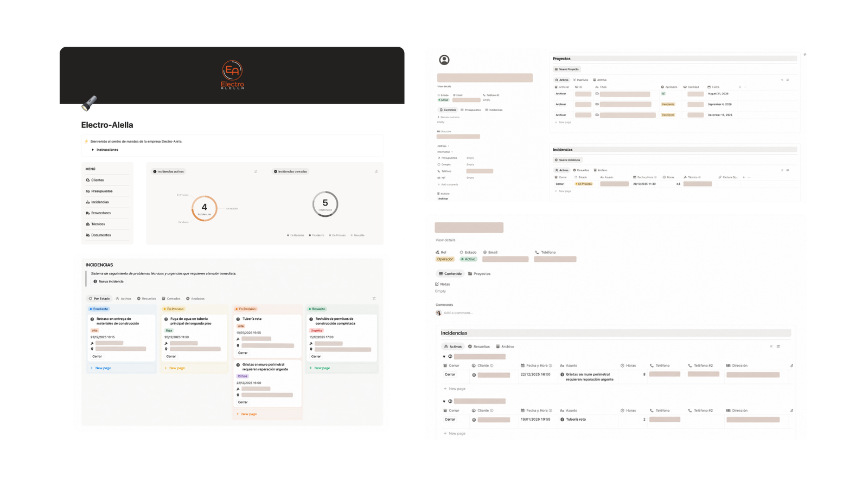Click the Crítica priority tag

coord(242,376)
